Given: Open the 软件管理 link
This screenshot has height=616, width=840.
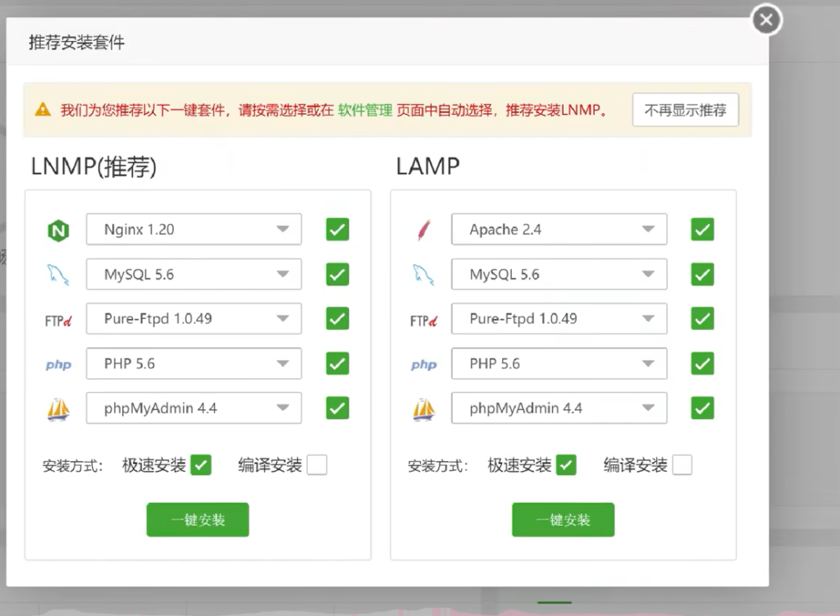Looking at the screenshot, I should click(365, 110).
